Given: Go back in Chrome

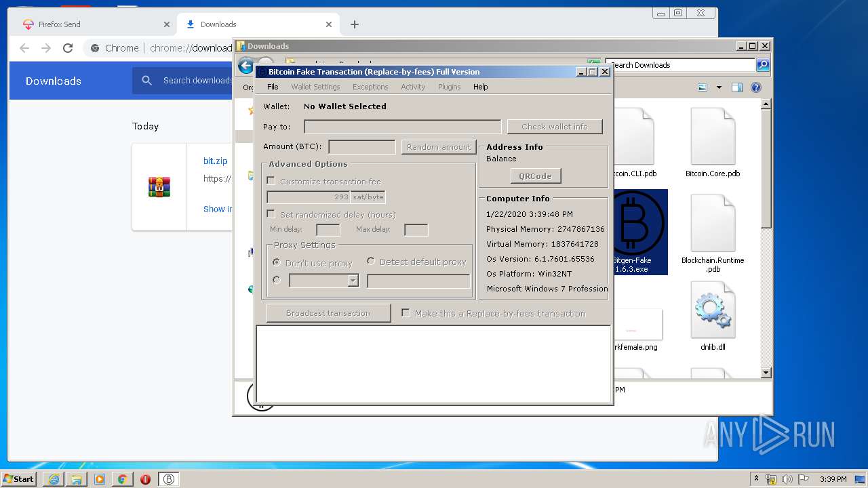Looking at the screenshot, I should click(24, 48).
